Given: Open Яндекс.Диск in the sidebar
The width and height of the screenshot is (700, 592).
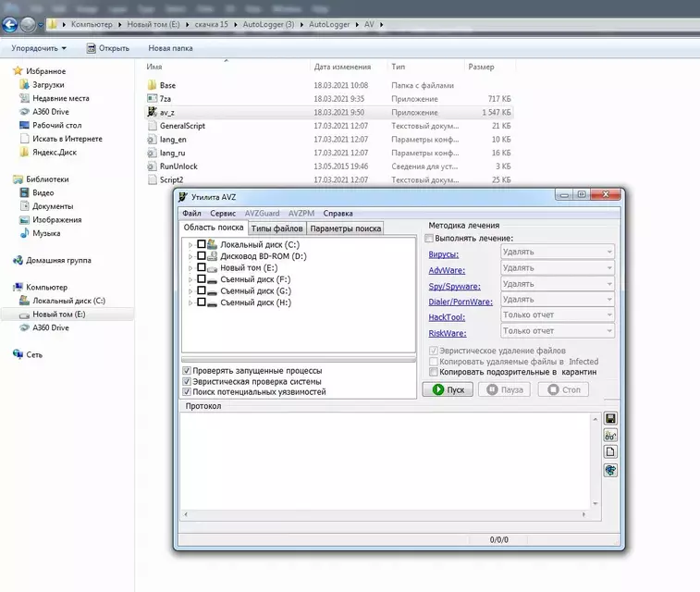Looking at the screenshot, I should click(x=54, y=153).
